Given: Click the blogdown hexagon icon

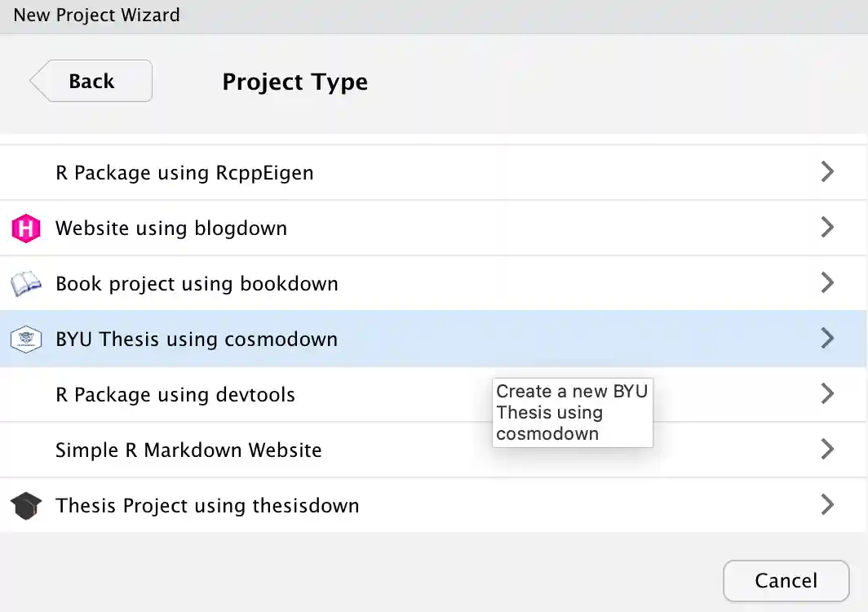Looking at the screenshot, I should click(x=26, y=228).
